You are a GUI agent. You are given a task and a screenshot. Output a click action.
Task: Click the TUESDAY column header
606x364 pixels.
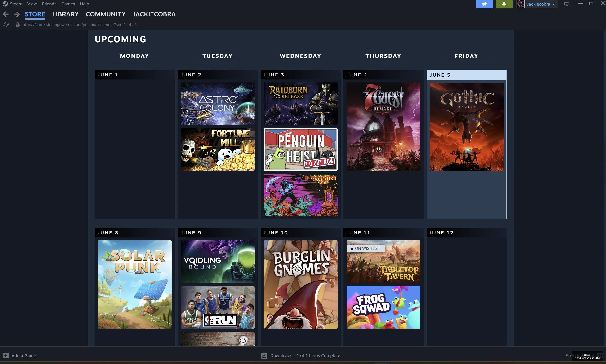point(218,56)
